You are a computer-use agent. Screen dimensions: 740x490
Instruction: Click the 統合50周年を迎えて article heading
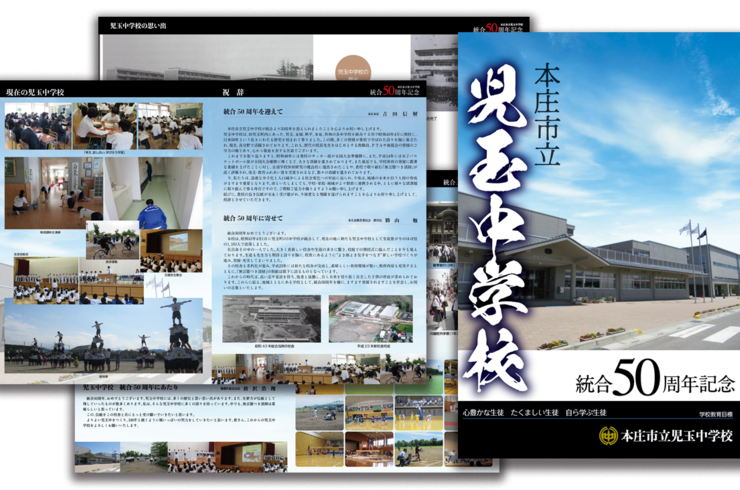[253, 112]
